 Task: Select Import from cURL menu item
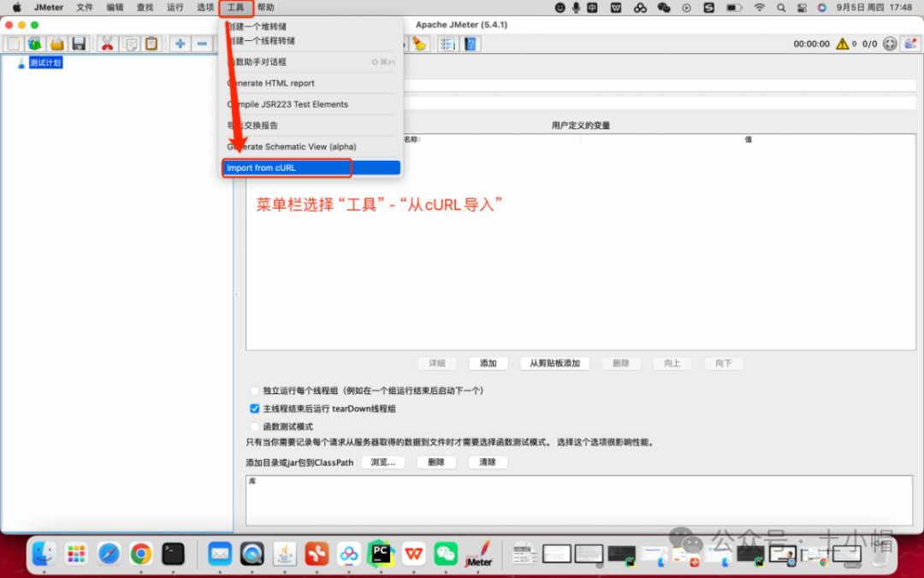coord(311,168)
